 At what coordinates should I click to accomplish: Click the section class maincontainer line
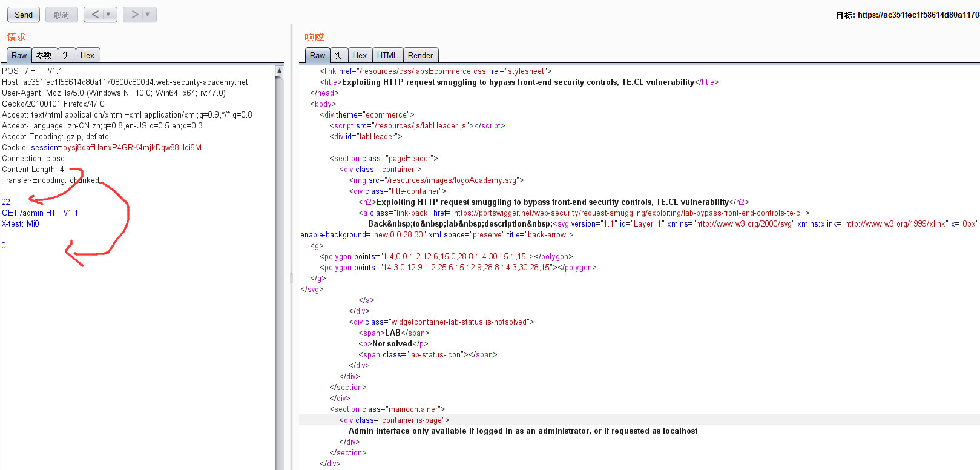point(387,409)
